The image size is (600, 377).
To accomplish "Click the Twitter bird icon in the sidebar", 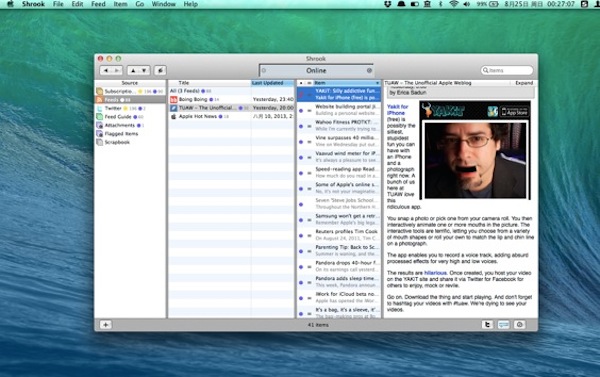I will [x=99, y=108].
